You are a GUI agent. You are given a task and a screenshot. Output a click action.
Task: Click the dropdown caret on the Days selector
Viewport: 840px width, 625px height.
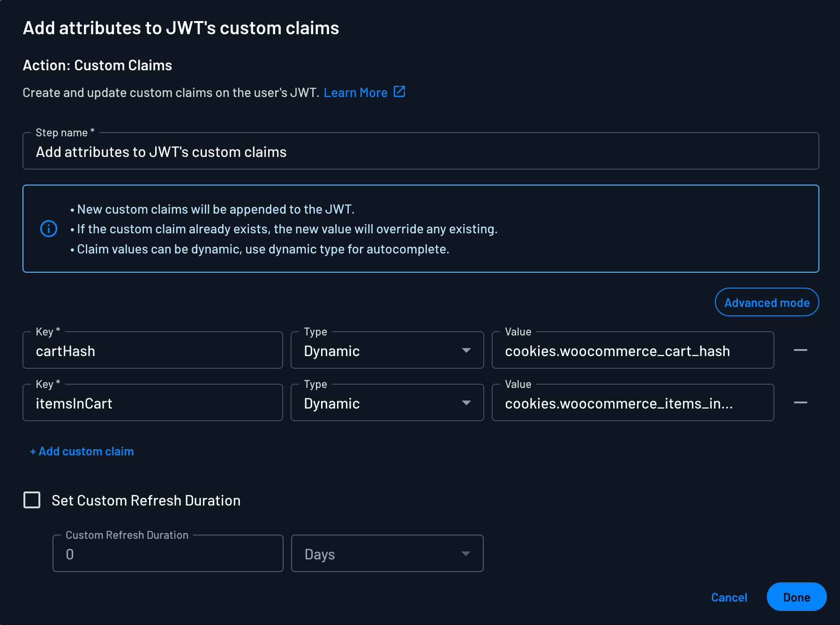pos(465,553)
